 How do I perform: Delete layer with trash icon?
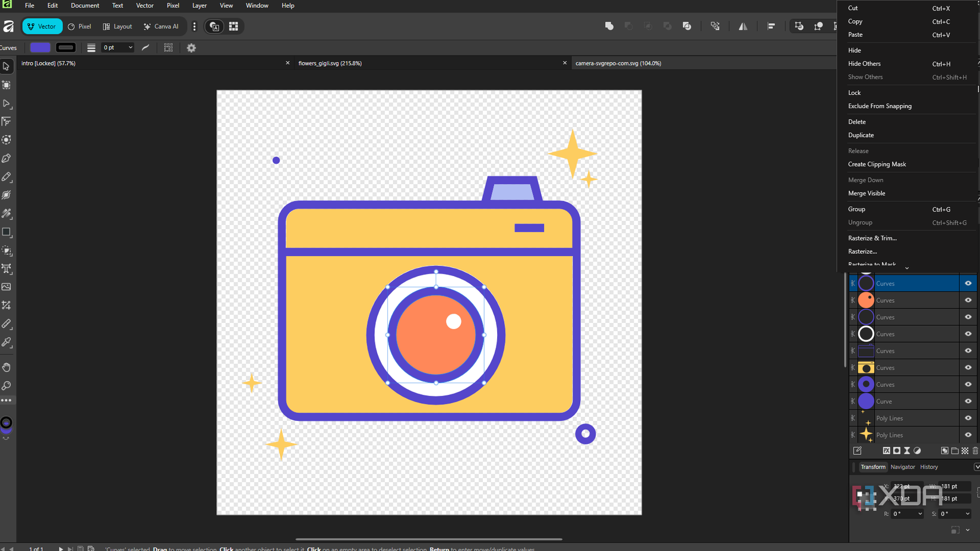point(975,451)
